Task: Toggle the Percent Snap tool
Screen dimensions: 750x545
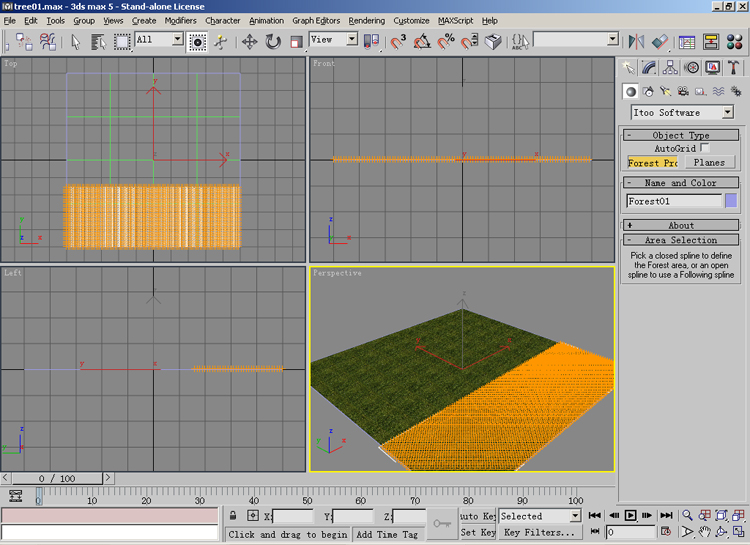Action: pyautogui.click(x=446, y=42)
